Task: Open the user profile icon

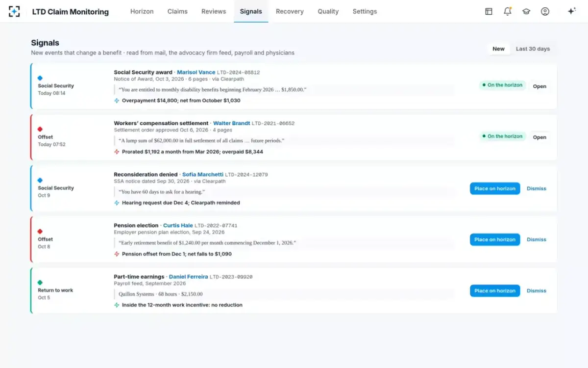Action: pos(545,11)
